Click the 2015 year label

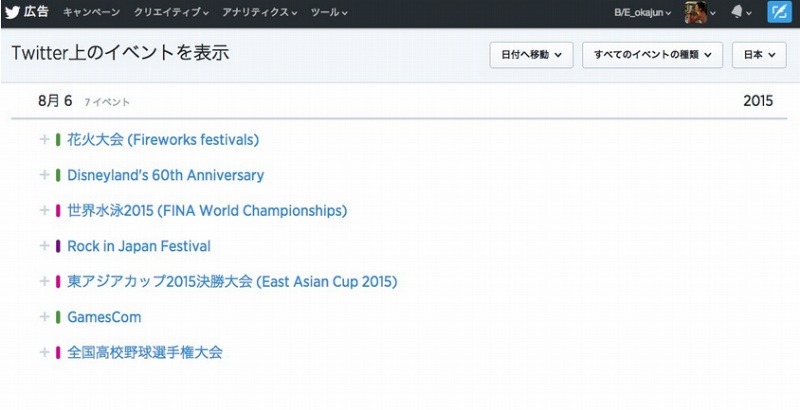(758, 101)
